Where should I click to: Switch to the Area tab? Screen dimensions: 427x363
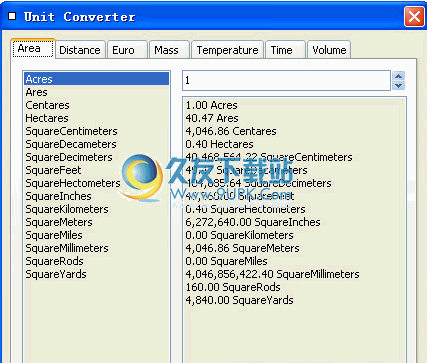(33, 49)
